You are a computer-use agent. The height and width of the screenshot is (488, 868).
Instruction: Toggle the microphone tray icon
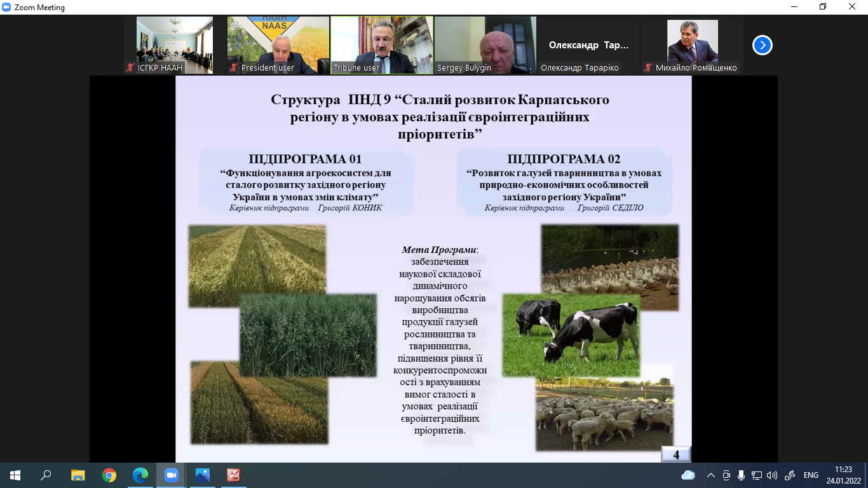pos(741,475)
